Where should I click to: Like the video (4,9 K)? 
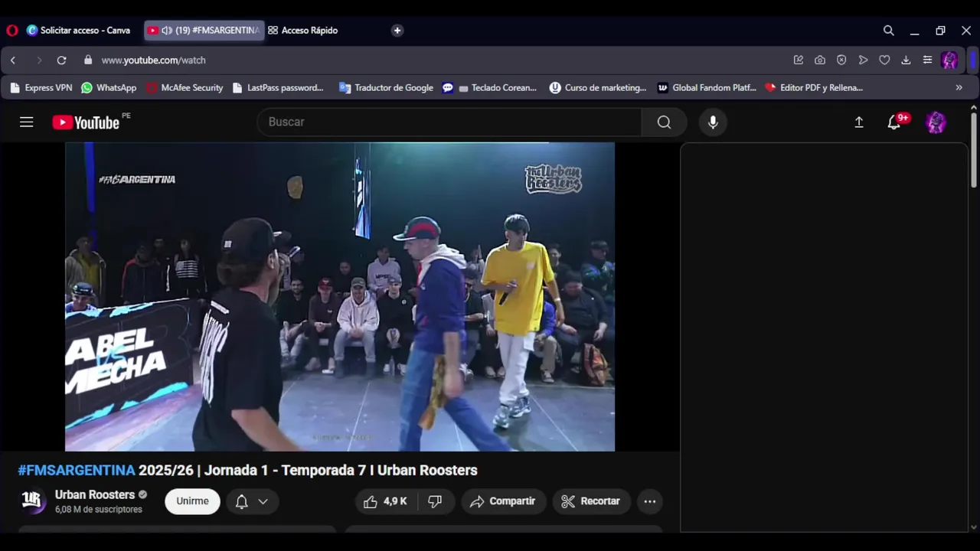click(386, 501)
